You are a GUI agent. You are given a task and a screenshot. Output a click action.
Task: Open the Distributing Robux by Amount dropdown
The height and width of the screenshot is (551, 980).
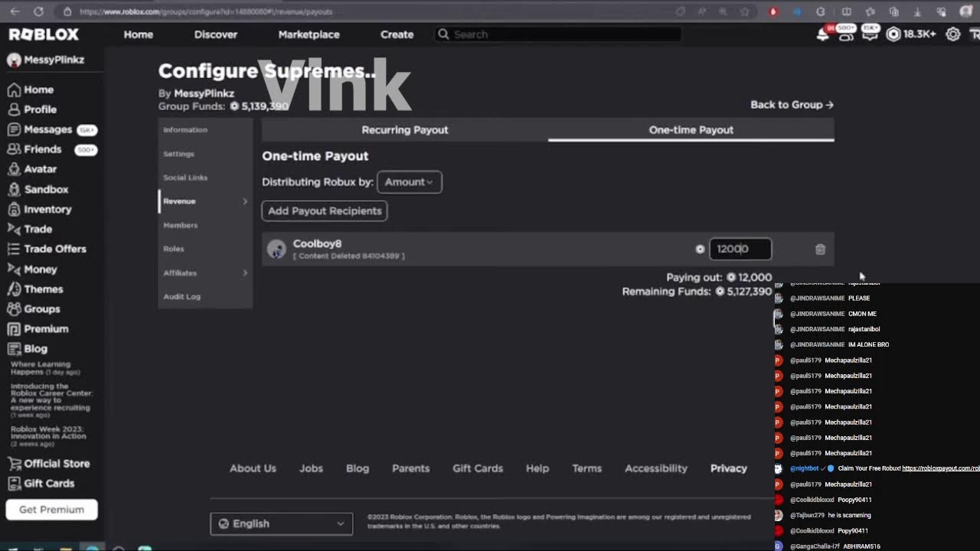point(410,182)
